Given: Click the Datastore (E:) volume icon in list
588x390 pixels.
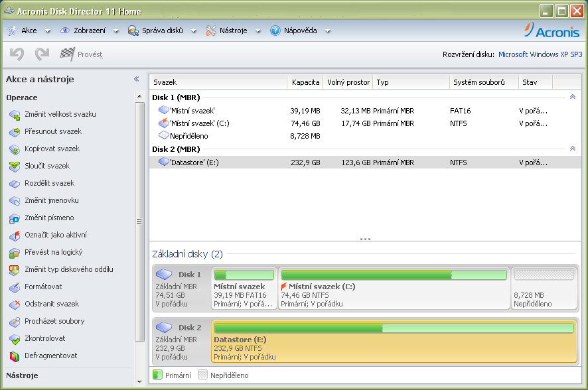Looking at the screenshot, I should (x=164, y=162).
